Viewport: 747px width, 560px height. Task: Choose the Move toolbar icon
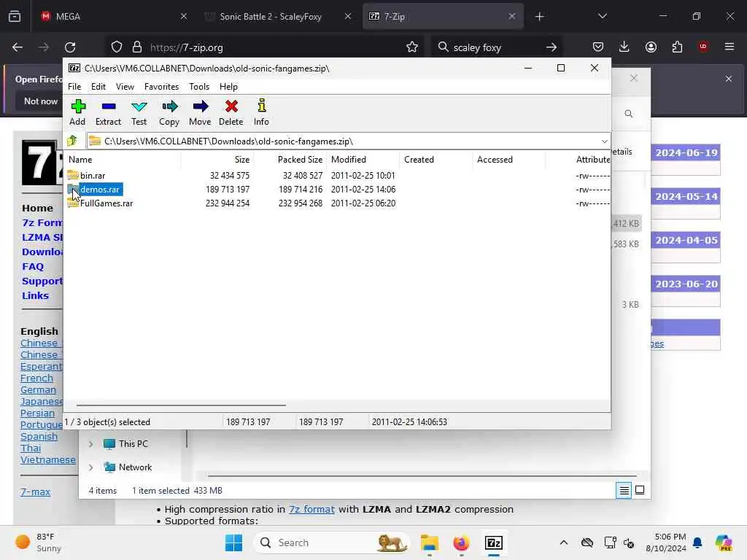click(201, 106)
